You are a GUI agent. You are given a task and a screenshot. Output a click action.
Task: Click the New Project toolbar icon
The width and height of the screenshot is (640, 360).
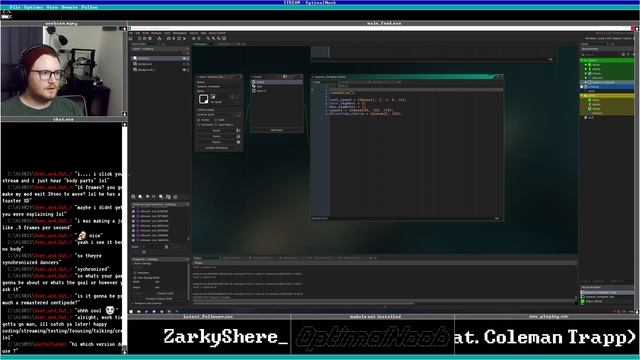(x=139, y=38)
